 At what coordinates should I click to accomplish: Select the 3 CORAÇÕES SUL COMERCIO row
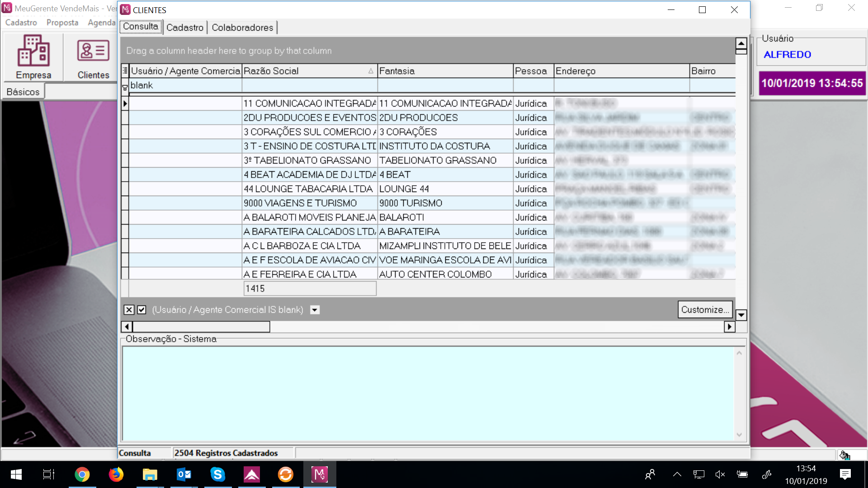tap(310, 132)
